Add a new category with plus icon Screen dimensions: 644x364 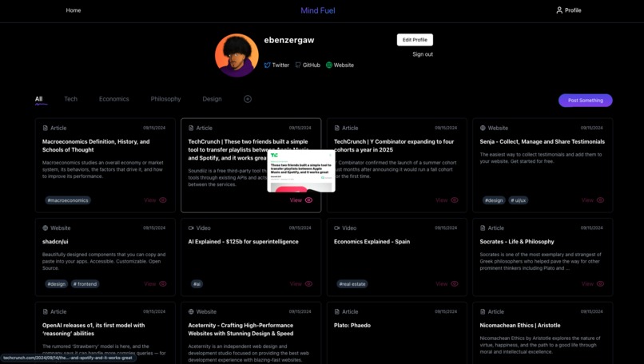pos(248,99)
